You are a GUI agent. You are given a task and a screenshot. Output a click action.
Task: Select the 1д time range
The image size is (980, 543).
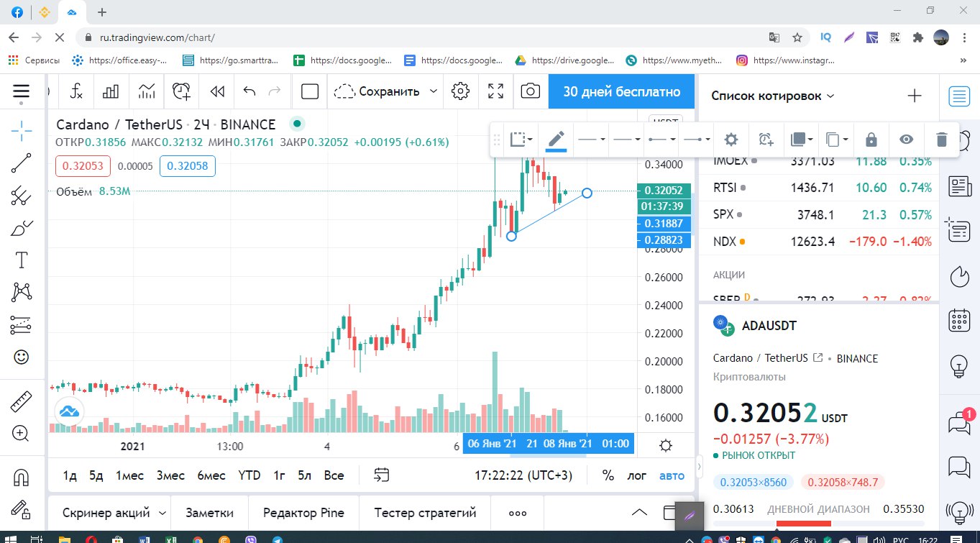(x=70, y=475)
